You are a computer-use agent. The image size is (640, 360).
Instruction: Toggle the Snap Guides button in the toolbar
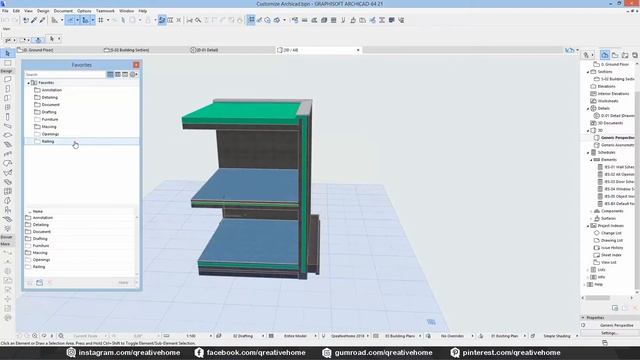pos(85,20)
